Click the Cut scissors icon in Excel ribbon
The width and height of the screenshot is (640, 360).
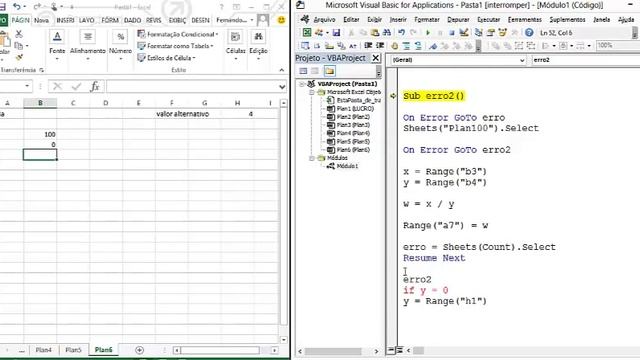tap(19, 34)
